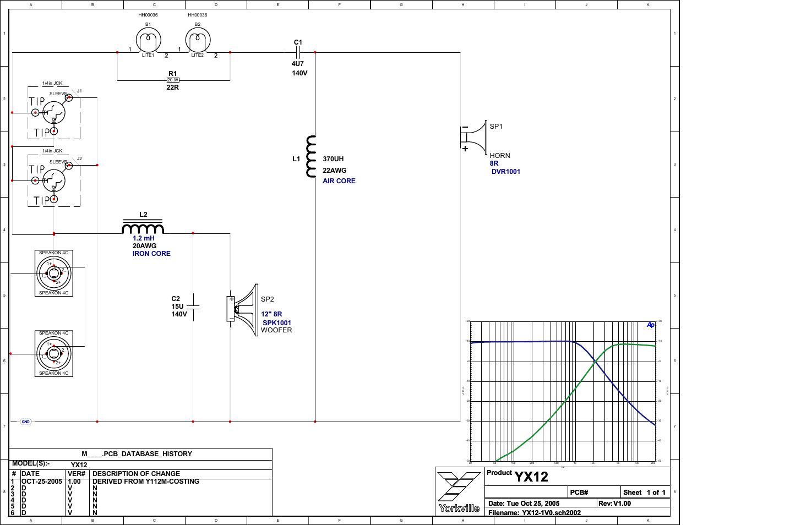This screenshot has width=812, height=525.
Task: Click the Ap logo on the graph
Action: (x=651, y=325)
